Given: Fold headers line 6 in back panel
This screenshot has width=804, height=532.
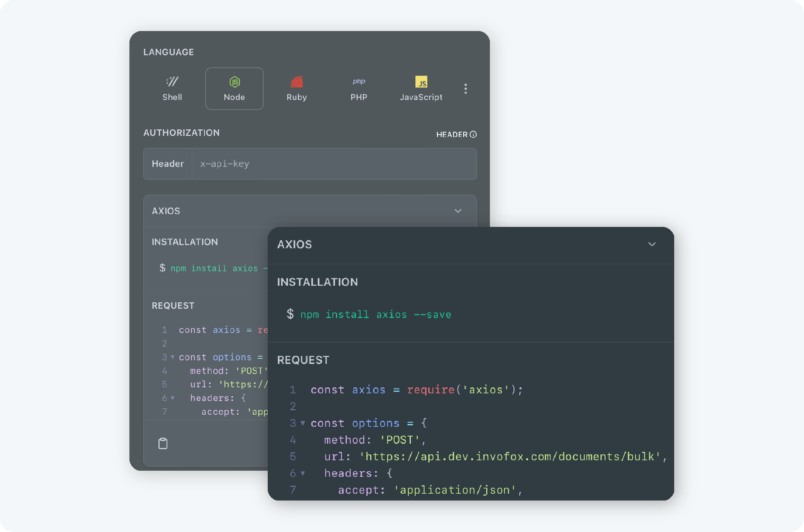Looking at the screenshot, I should [x=173, y=398].
